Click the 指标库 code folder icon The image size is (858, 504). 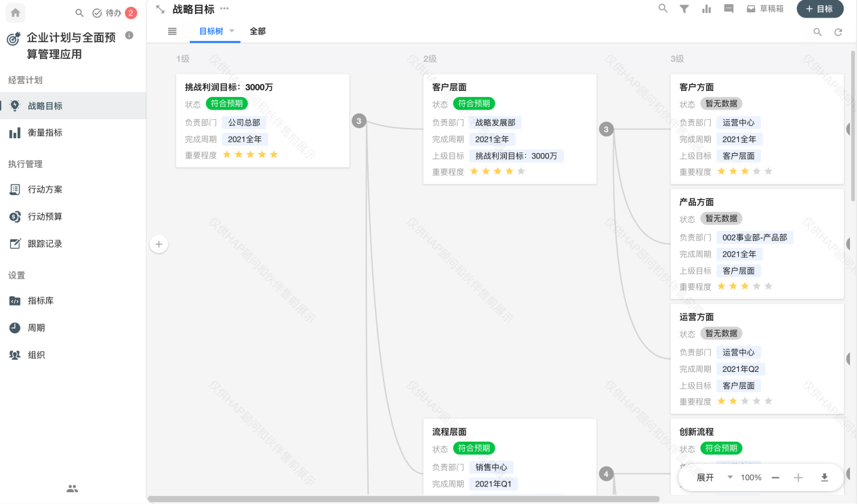(x=14, y=301)
